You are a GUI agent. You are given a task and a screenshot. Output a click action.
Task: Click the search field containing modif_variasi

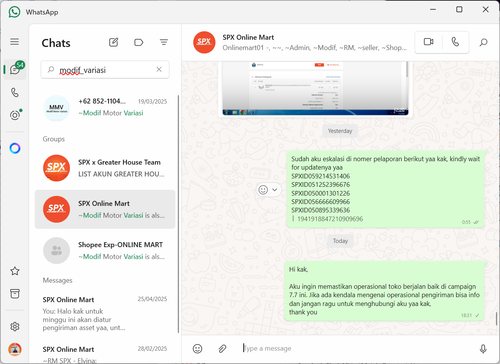(105, 70)
